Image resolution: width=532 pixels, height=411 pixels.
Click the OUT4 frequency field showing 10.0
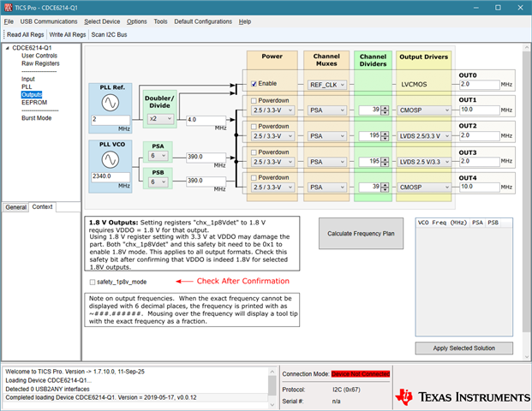pyautogui.click(x=480, y=187)
